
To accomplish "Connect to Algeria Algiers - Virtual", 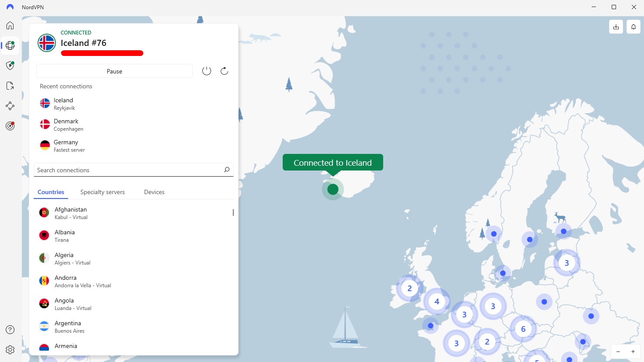I will [x=134, y=258].
